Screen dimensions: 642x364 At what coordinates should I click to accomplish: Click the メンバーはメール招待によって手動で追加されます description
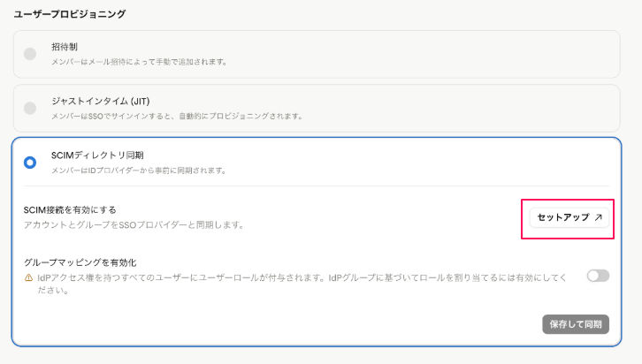click(x=139, y=62)
